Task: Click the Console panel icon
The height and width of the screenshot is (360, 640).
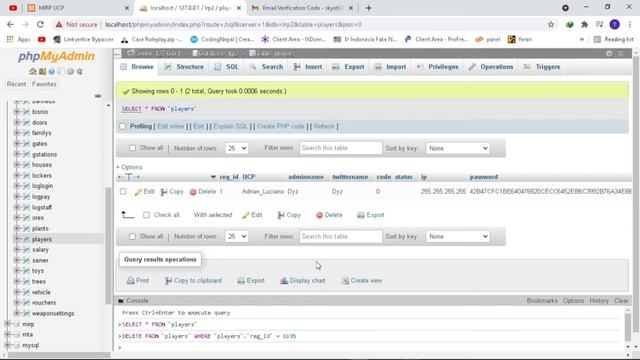Action: [x=121, y=301]
